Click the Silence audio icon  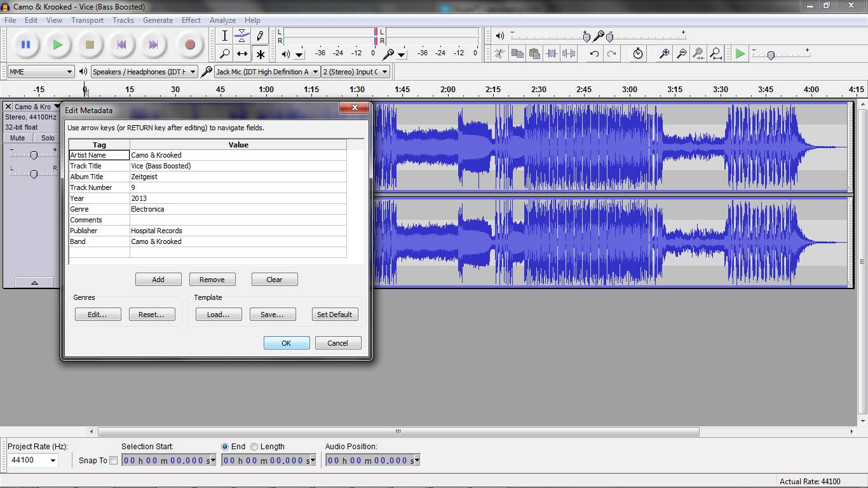click(x=569, y=54)
